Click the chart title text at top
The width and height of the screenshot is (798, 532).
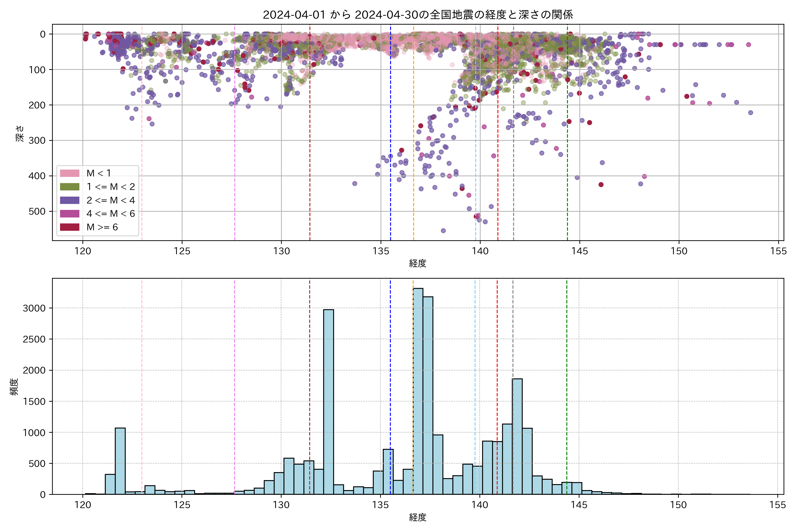pos(418,15)
